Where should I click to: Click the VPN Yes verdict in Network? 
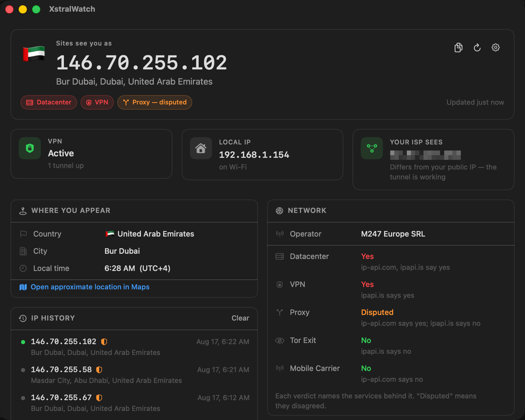pos(367,284)
